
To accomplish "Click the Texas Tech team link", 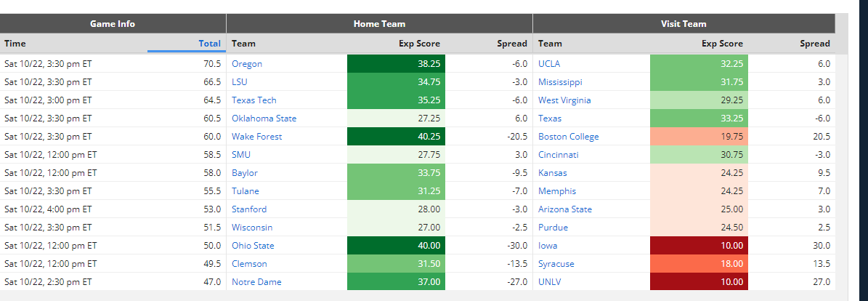I will tap(254, 100).
